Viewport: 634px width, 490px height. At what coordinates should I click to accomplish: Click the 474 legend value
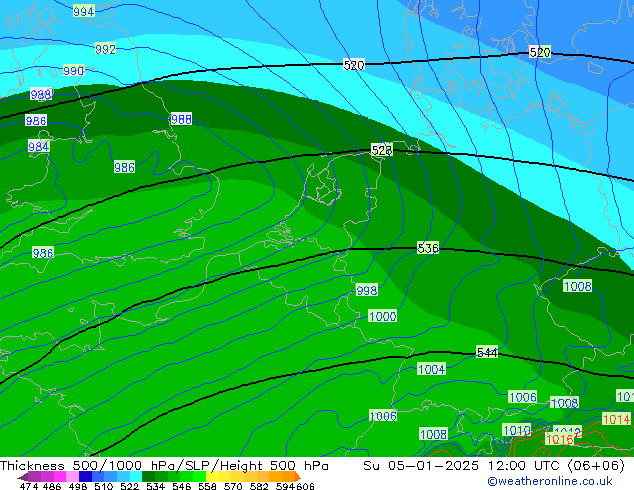pyautogui.click(x=29, y=486)
